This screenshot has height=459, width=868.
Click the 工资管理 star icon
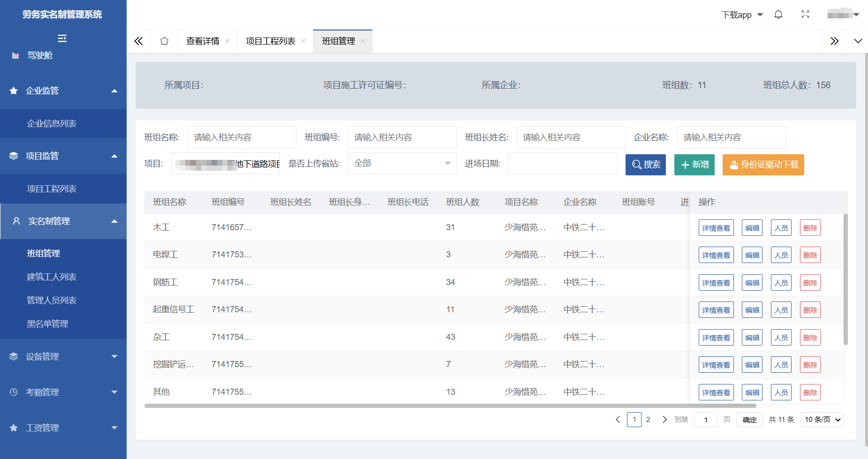pyautogui.click(x=13, y=428)
